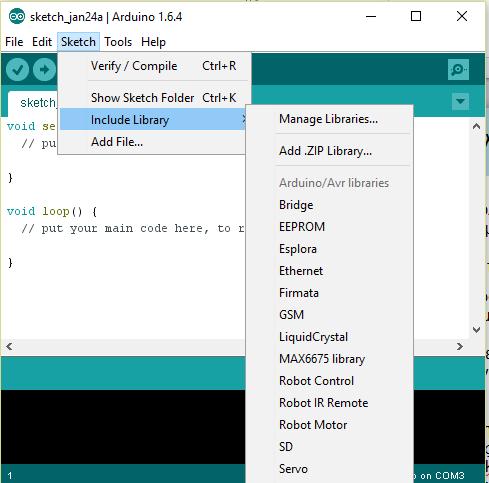Click the horizontal scroll right arrow
Screen dimensions: 489x483
click(x=460, y=346)
